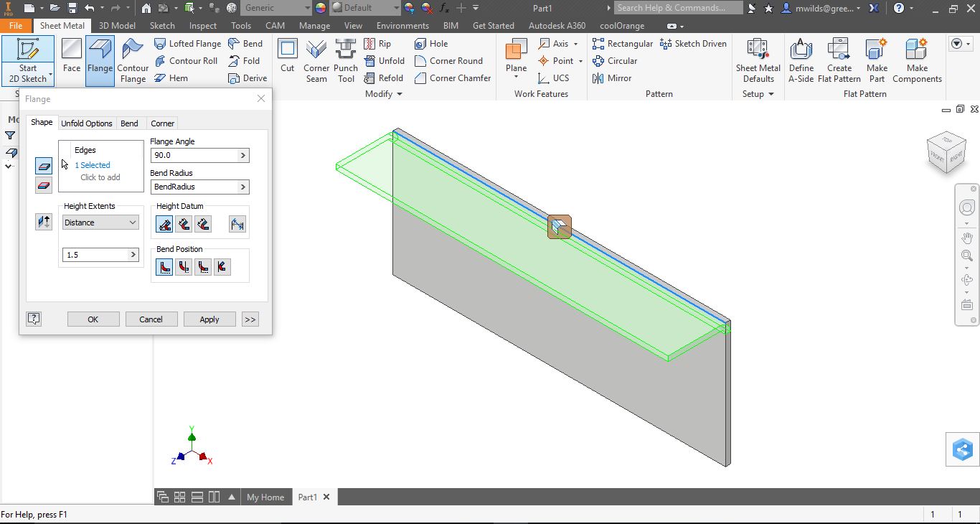Open Flange dialog help button
Image resolution: width=980 pixels, height=524 pixels.
(x=34, y=319)
